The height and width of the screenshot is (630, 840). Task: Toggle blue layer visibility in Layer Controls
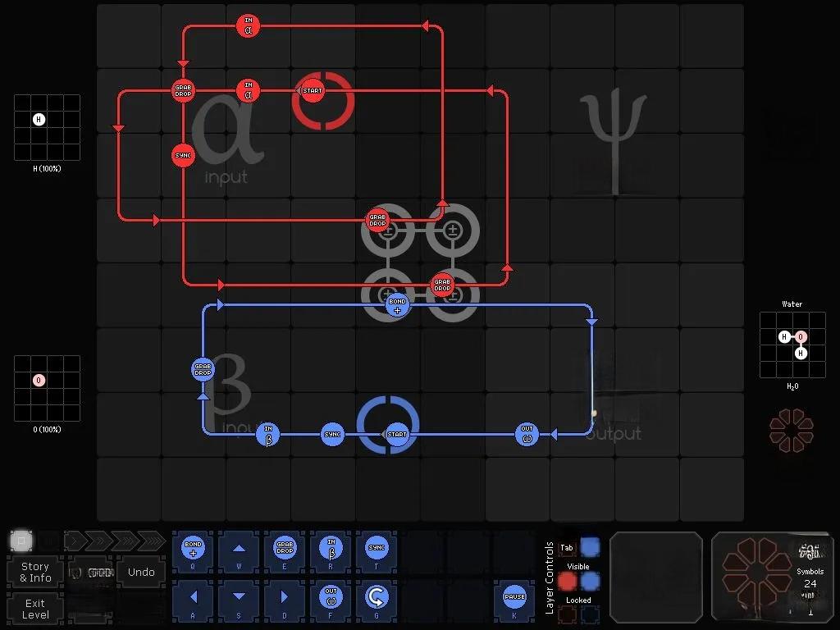tap(590, 582)
